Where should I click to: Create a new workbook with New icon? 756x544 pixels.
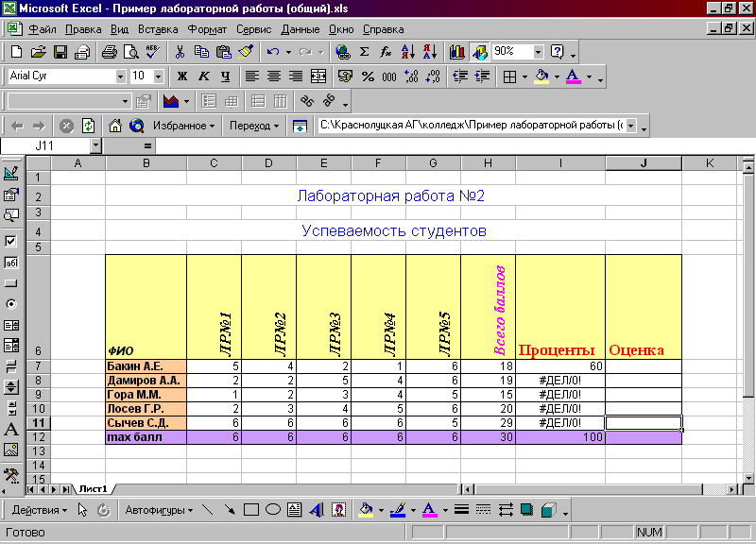coord(16,52)
